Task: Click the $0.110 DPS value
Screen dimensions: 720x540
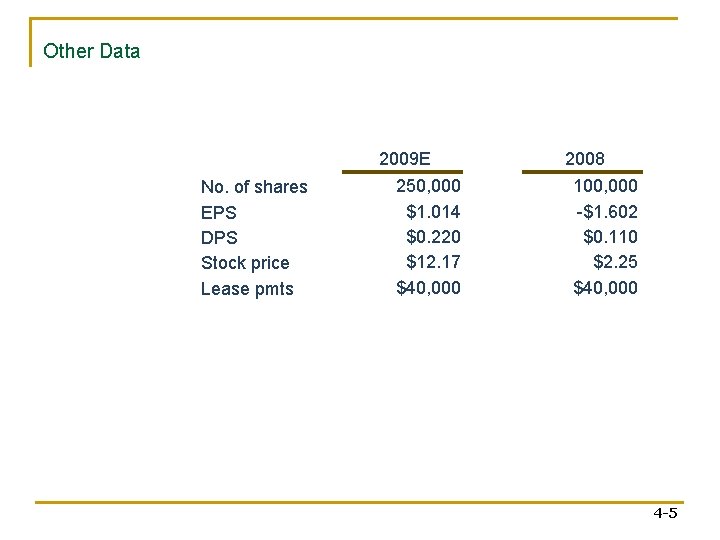Action: (x=610, y=237)
